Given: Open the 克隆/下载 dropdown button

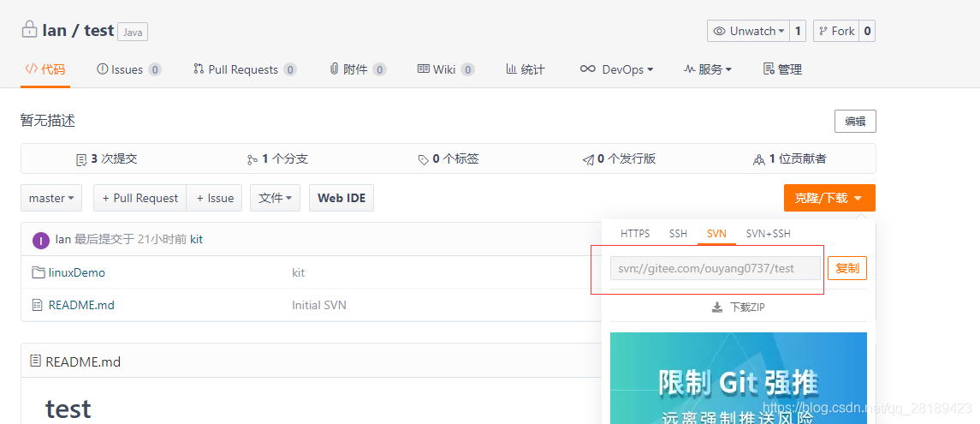Looking at the screenshot, I should pos(829,198).
